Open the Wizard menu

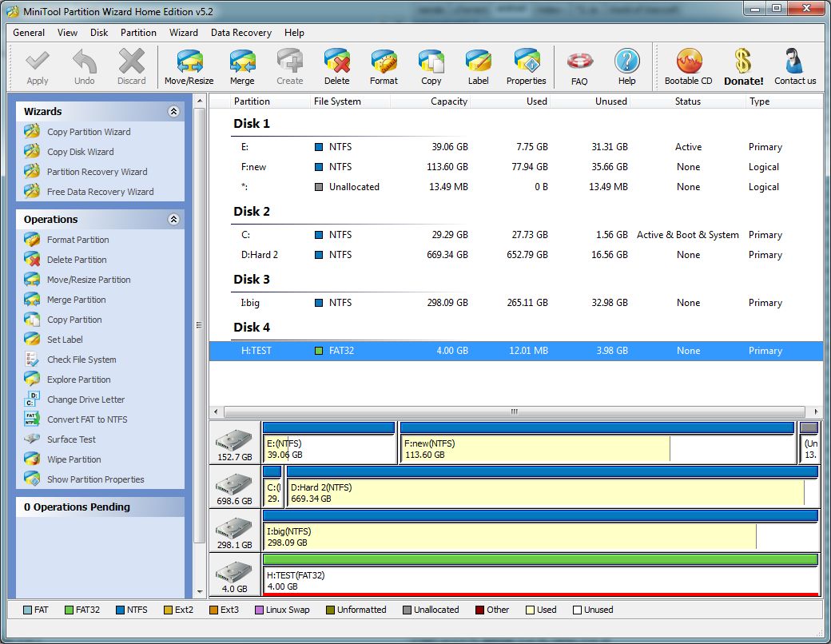click(x=183, y=33)
